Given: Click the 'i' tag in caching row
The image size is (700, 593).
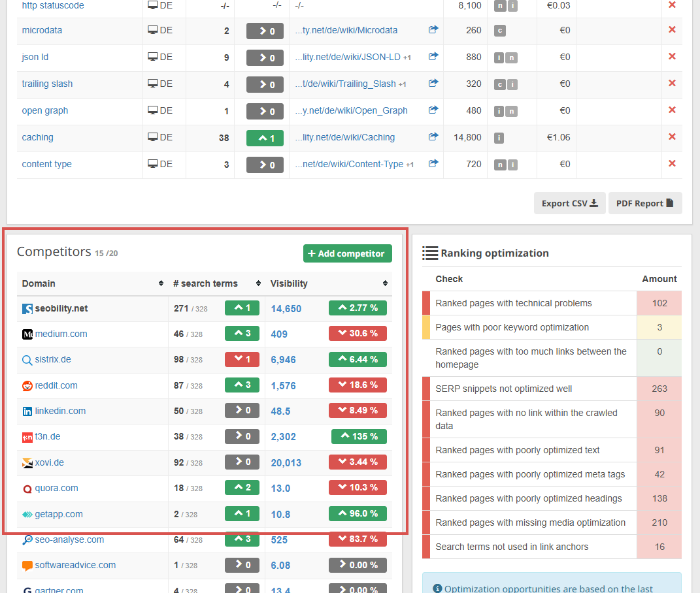Looking at the screenshot, I should [x=499, y=138].
